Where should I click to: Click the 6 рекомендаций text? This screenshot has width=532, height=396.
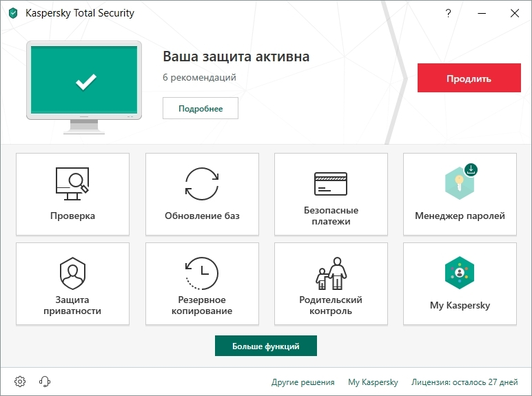click(x=200, y=77)
